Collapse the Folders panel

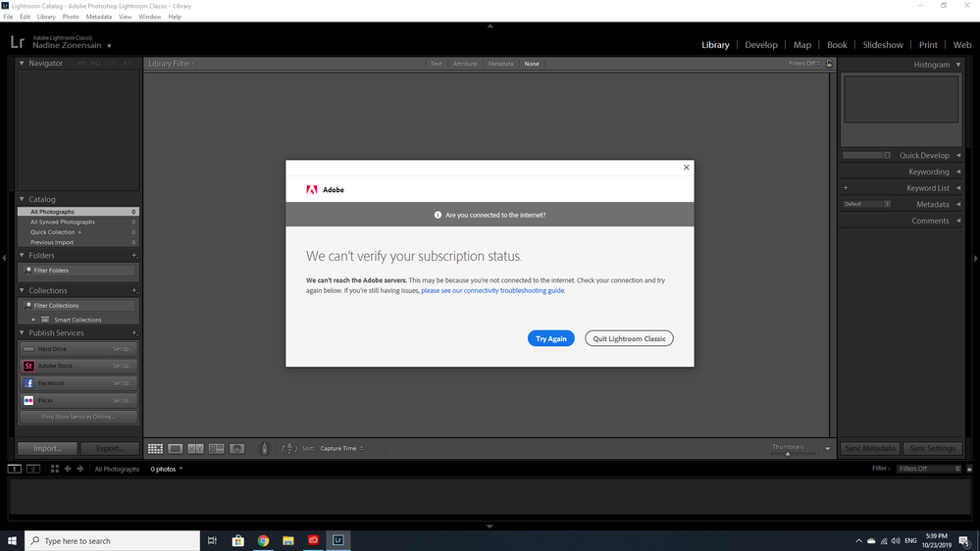(22, 256)
